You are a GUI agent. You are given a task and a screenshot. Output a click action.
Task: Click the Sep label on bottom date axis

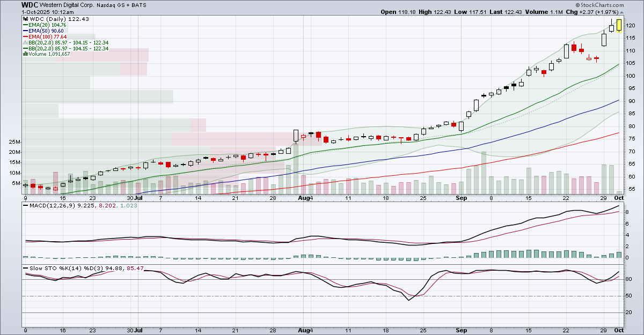[462, 332]
